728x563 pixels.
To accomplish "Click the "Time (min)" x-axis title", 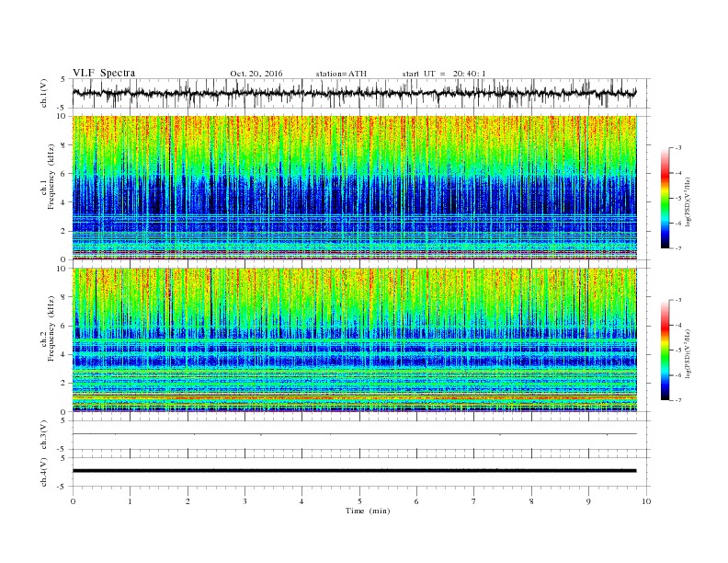I will click(368, 511).
